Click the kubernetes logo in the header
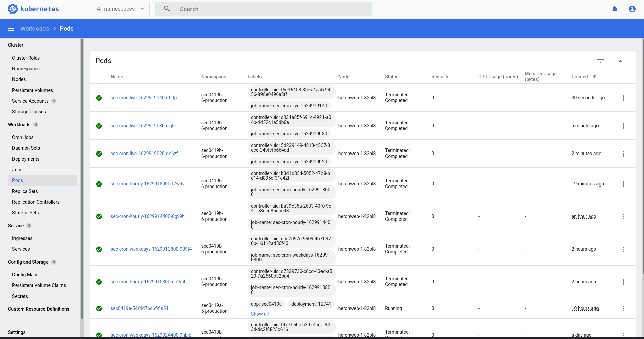644x339 pixels. (x=12, y=9)
